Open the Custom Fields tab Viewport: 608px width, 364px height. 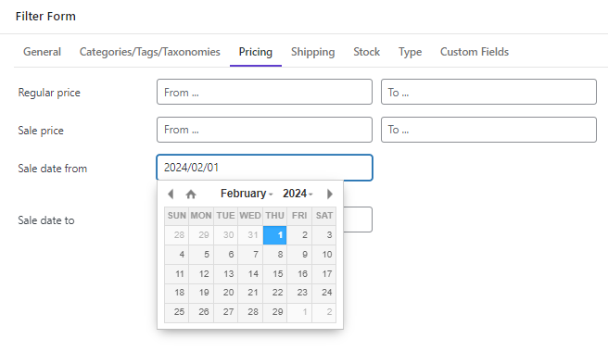tap(475, 52)
